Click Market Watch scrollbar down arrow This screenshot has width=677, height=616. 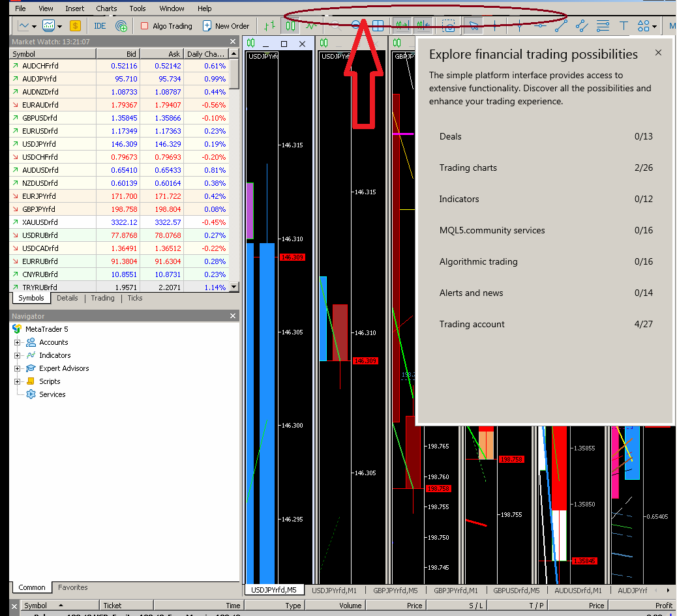point(234,287)
